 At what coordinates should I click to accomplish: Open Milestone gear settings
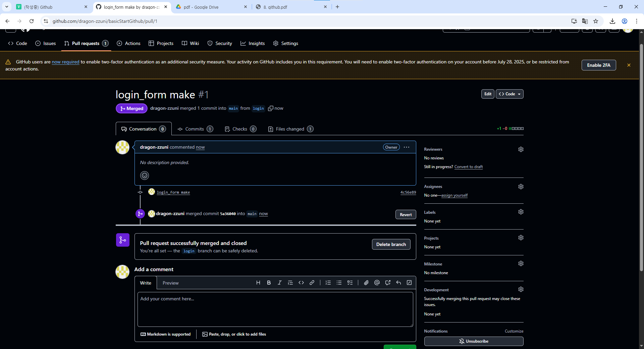point(521,264)
